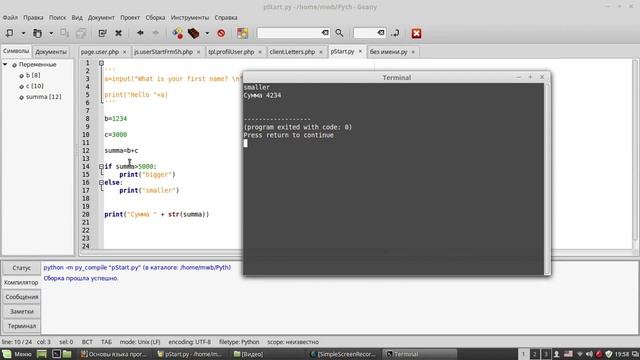This screenshot has width=640, height=360.
Task: Open the Компилятор message panel tab
Action: (21, 282)
